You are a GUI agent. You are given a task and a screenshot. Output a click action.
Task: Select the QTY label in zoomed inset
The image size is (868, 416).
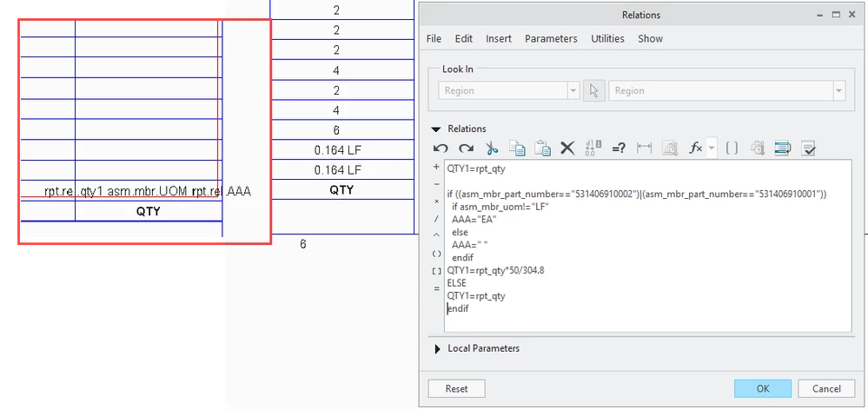click(x=149, y=211)
